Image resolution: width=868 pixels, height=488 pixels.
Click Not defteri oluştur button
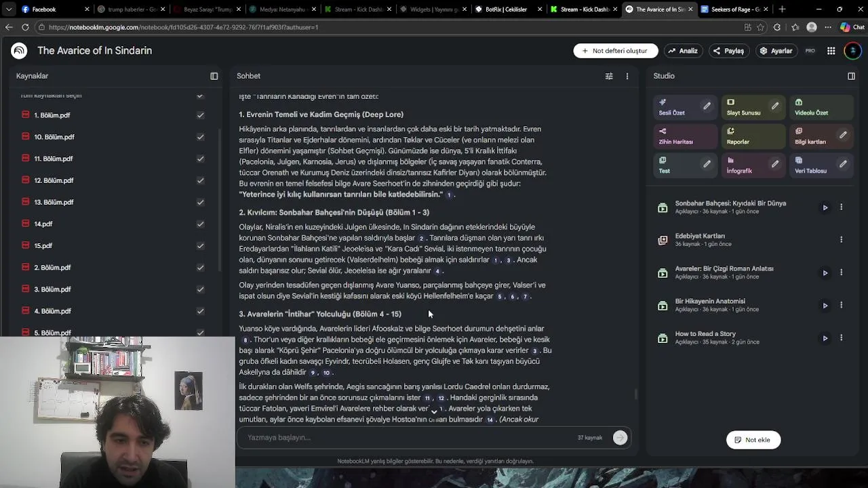[x=615, y=51]
